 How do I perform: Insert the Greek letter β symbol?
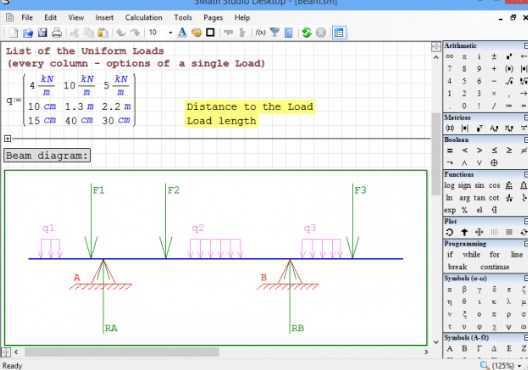(464, 290)
